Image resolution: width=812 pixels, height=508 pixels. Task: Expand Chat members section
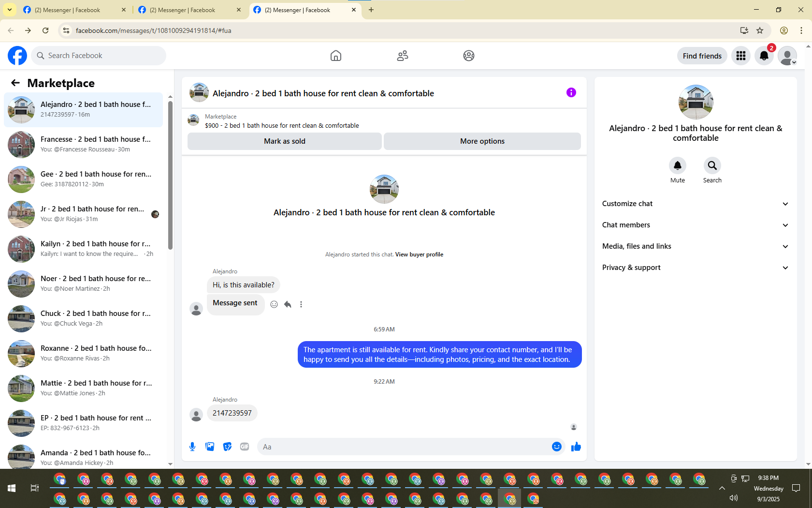(696, 225)
